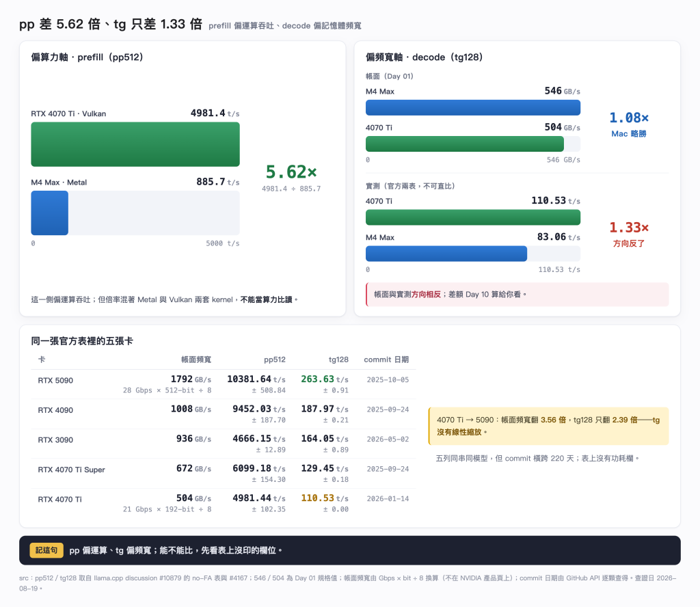Click the '187.97 t/s' tg128 cell
The height and width of the screenshot is (607, 700).
pos(325,409)
